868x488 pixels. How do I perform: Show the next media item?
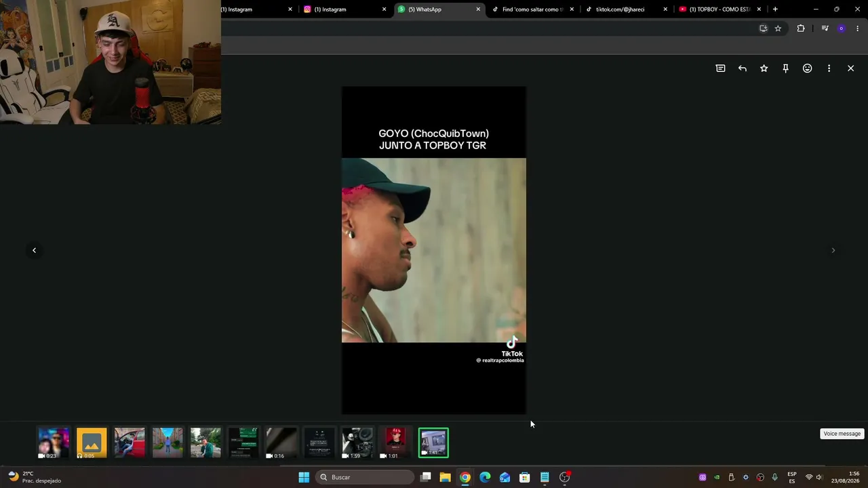[x=833, y=250]
